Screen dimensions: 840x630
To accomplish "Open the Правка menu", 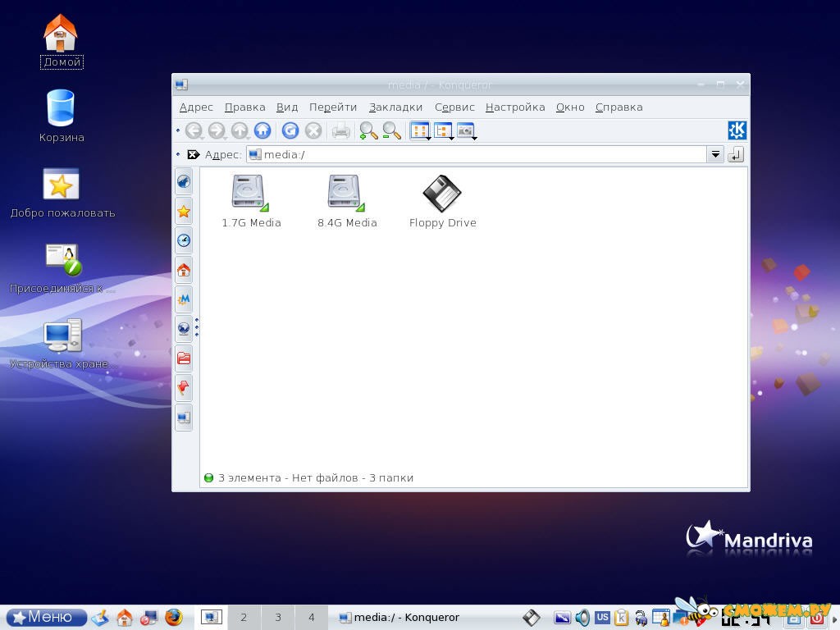I will click(244, 107).
